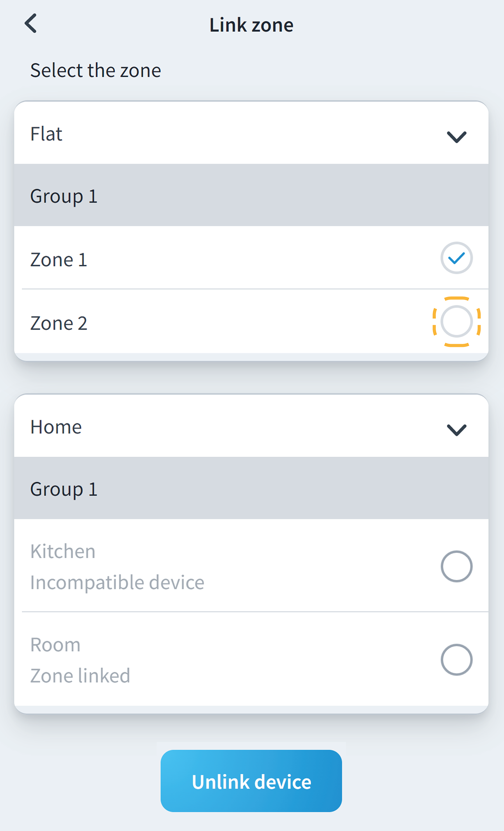
Task: Click the Zone linked status text
Action: [x=80, y=675]
